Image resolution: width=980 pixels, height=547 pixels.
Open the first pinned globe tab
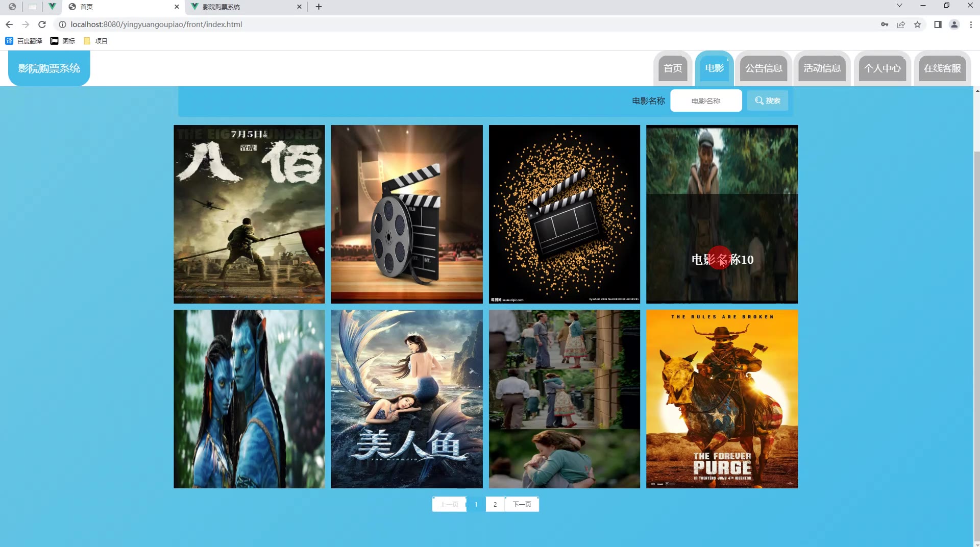click(x=12, y=7)
